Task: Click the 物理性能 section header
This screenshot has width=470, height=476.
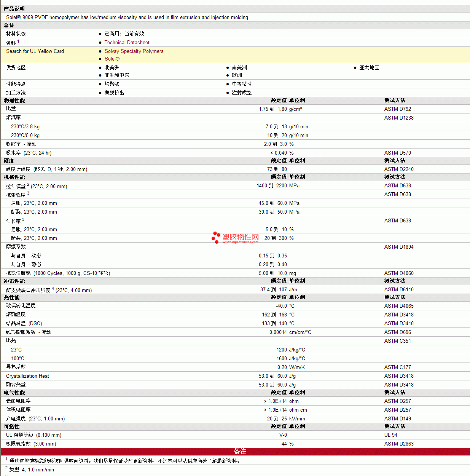Action: click(14, 101)
